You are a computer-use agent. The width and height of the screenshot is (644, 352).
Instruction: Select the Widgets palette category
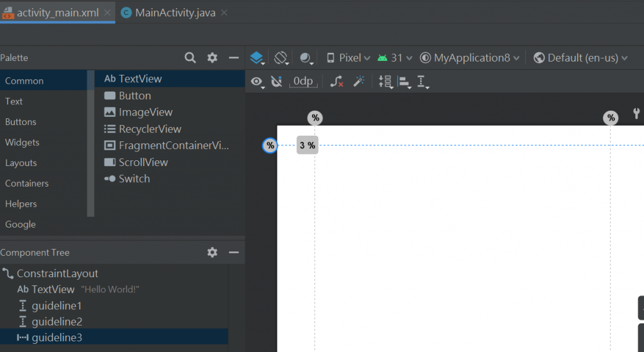tap(43, 142)
